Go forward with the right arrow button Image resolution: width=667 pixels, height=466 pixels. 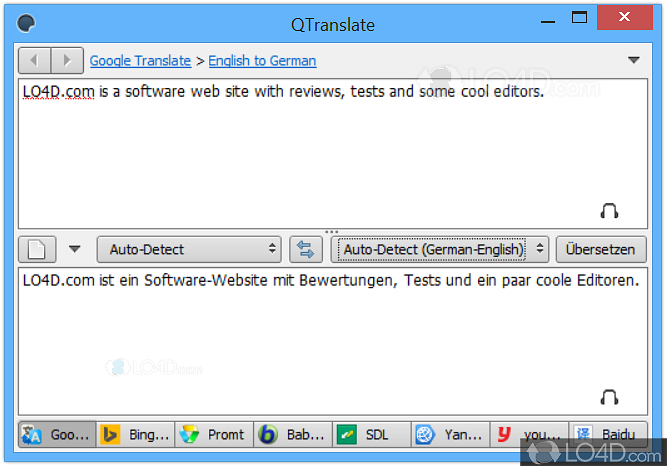[x=67, y=60]
